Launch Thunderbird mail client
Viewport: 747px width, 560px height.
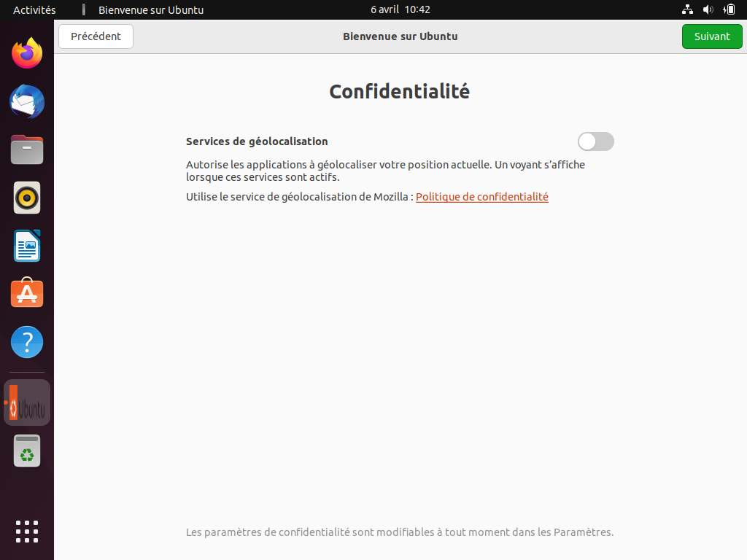coord(27,101)
